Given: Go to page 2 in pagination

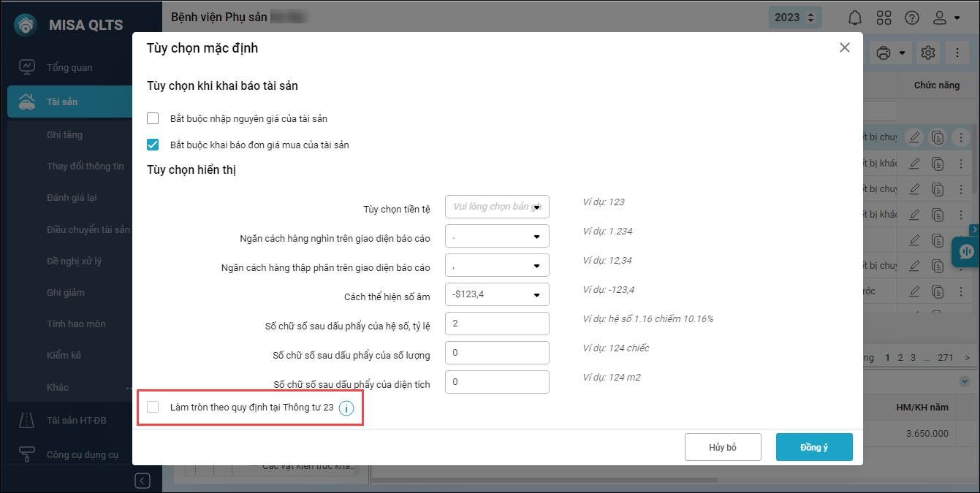Looking at the screenshot, I should tap(900, 358).
